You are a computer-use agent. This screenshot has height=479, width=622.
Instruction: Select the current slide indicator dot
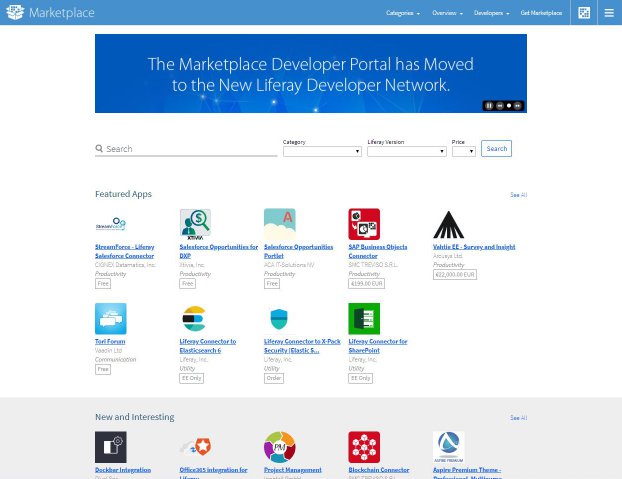[509, 106]
